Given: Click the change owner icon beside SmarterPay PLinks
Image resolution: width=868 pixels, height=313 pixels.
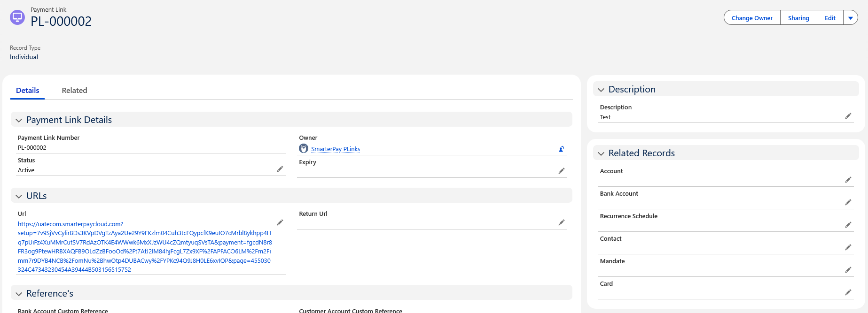Looking at the screenshot, I should pyautogui.click(x=561, y=149).
